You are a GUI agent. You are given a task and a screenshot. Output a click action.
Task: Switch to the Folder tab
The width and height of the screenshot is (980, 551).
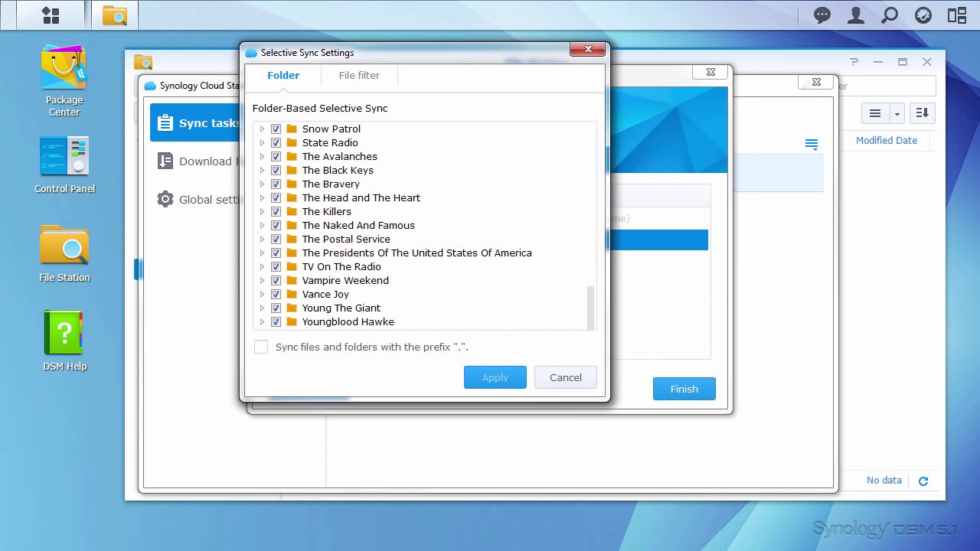[x=283, y=75]
